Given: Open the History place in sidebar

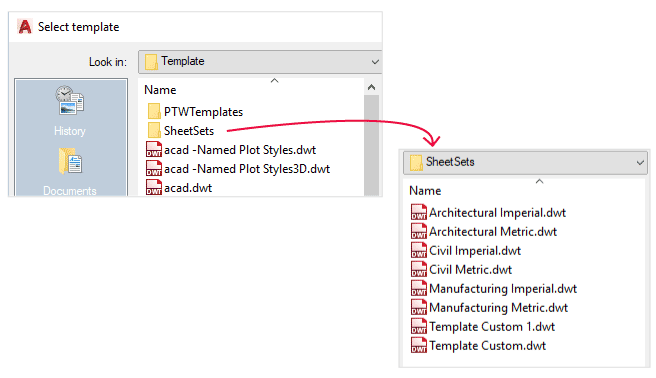Looking at the screenshot, I should (x=70, y=111).
